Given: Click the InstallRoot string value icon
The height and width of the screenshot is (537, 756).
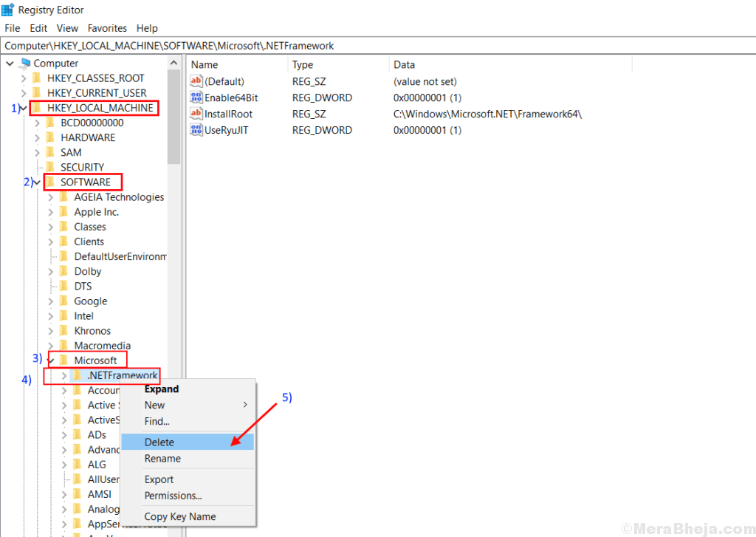Looking at the screenshot, I should [196, 114].
